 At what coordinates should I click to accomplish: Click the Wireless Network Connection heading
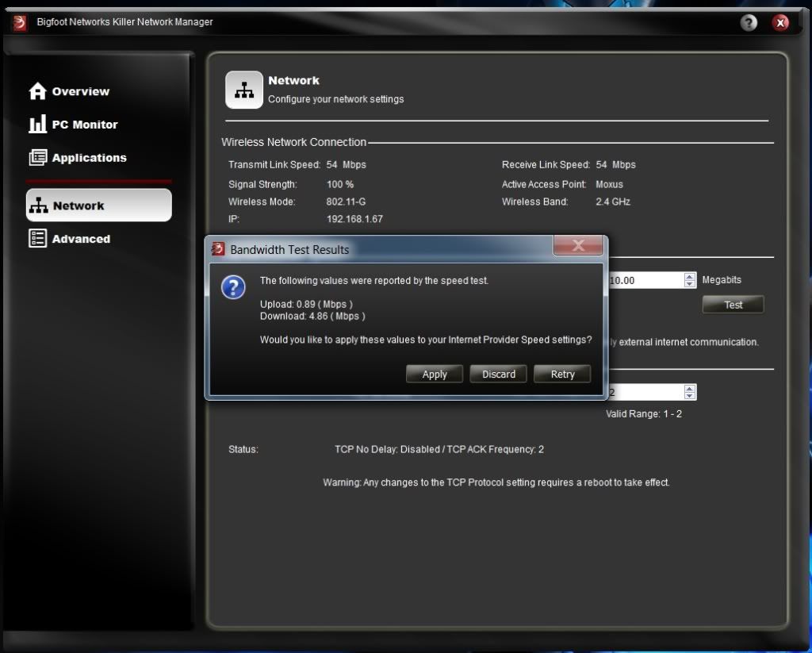point(293,142)
